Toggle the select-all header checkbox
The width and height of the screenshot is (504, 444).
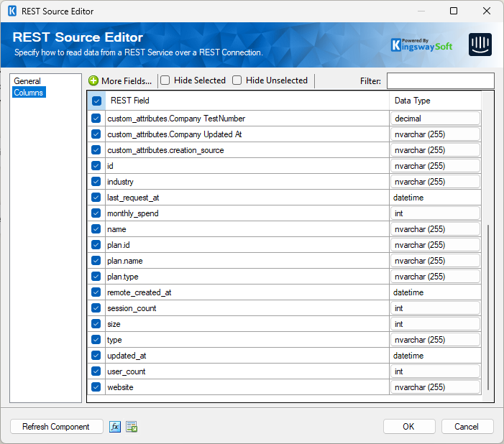point(96,101)
